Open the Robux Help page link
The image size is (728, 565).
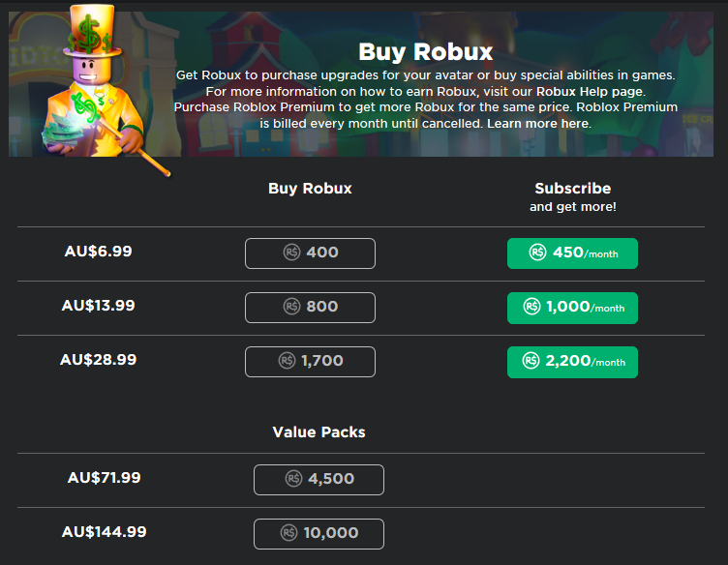tap(590, 92)
